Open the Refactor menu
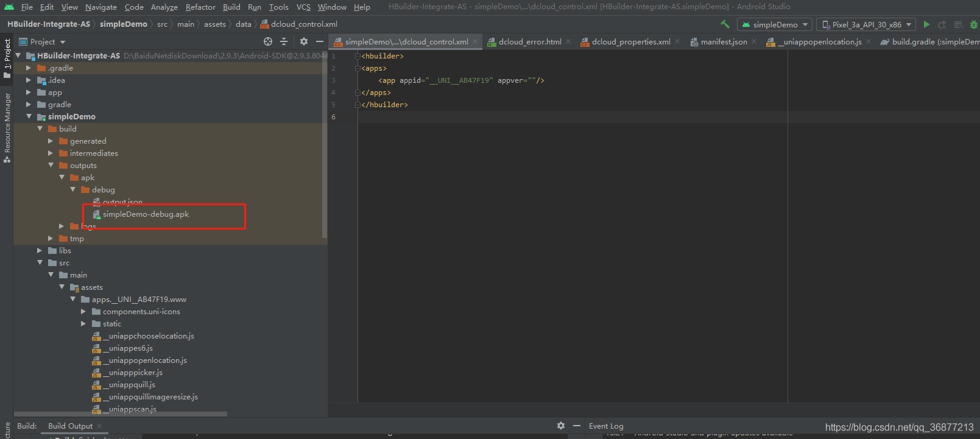The image size is (980, 439). tap(200, 7)
